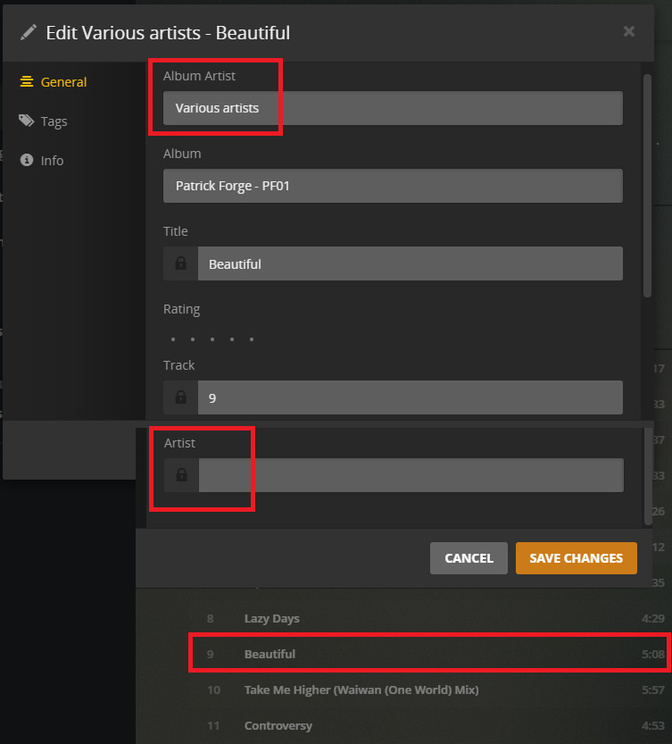Select track 11 Controversy
Viewport: 672px width, 744px height.
pos(429,726)
